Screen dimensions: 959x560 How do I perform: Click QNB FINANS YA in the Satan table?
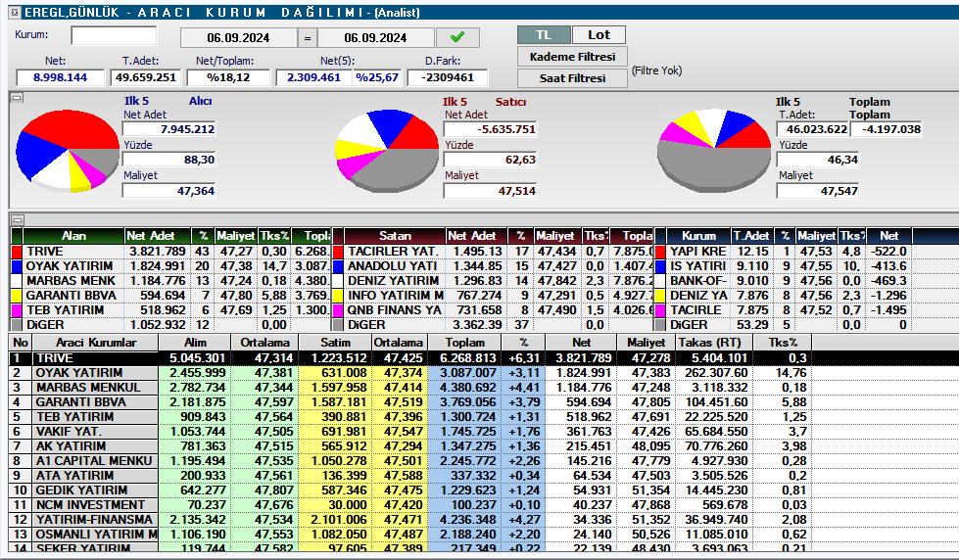395,310
